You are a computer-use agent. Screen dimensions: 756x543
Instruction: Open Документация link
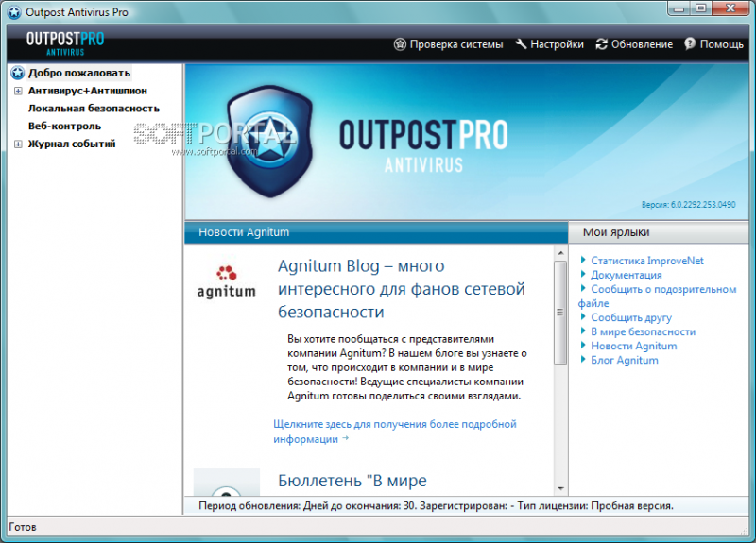(x=627, y=275)
